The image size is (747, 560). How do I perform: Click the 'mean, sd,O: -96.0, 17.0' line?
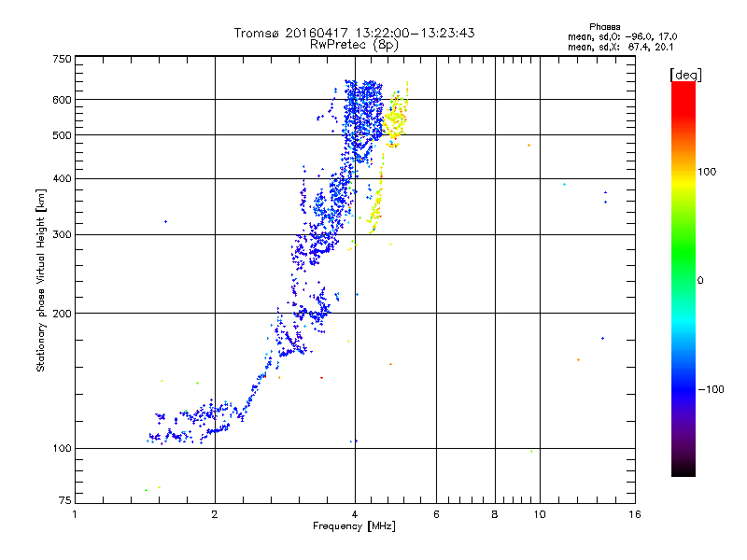click(622, 37)
